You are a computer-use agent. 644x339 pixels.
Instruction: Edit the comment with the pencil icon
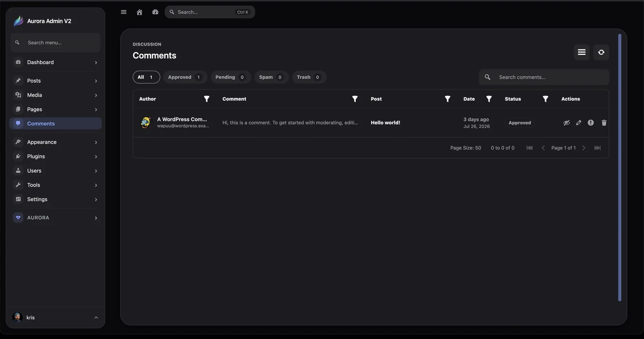pos(579,123)
